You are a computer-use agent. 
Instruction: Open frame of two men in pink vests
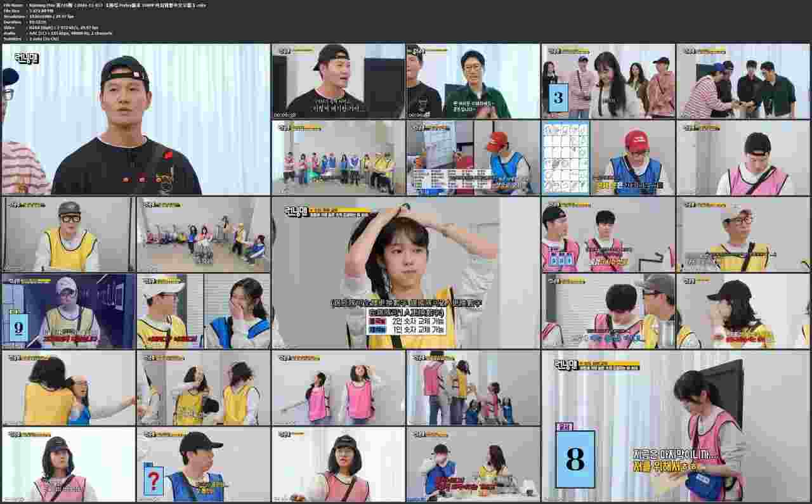[608, 235]
